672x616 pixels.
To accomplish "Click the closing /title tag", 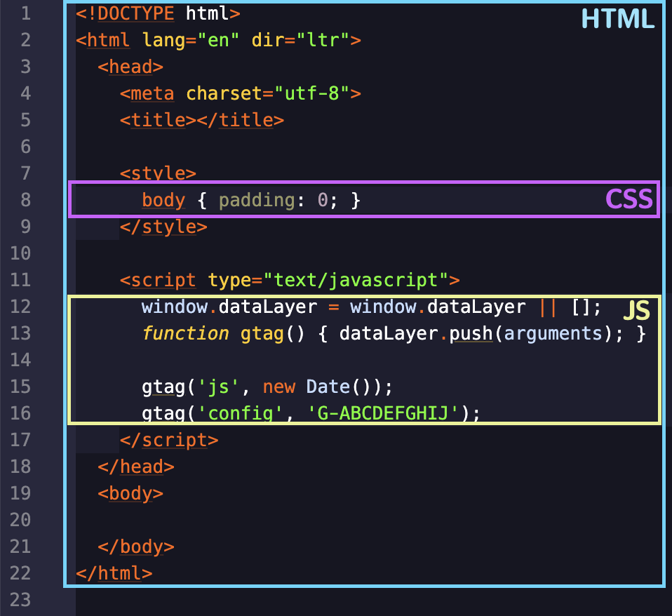I will 241,120.
